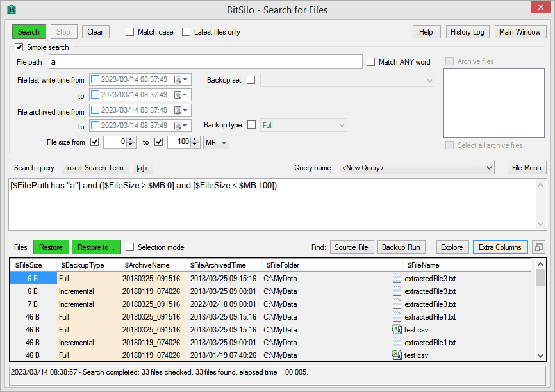This screenshot has width=555, height=392.
Task: Open the File Menu
Action: 527,168
